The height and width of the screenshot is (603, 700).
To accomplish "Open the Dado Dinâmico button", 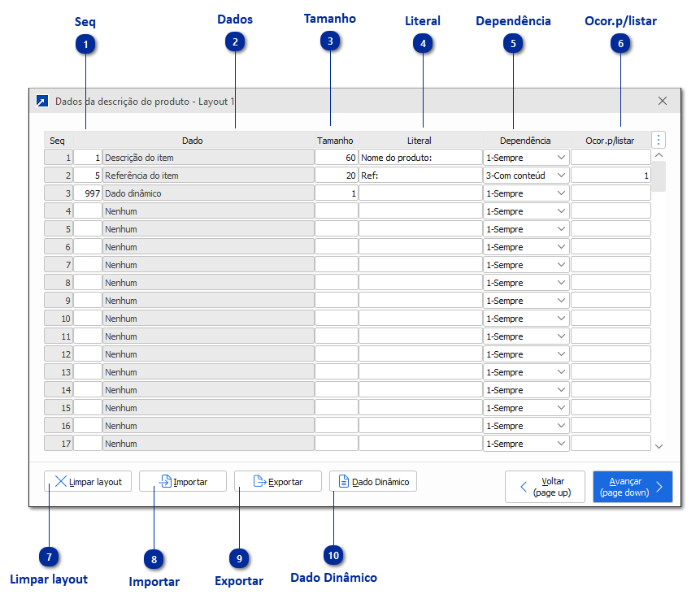I will [x=373, y=481].
